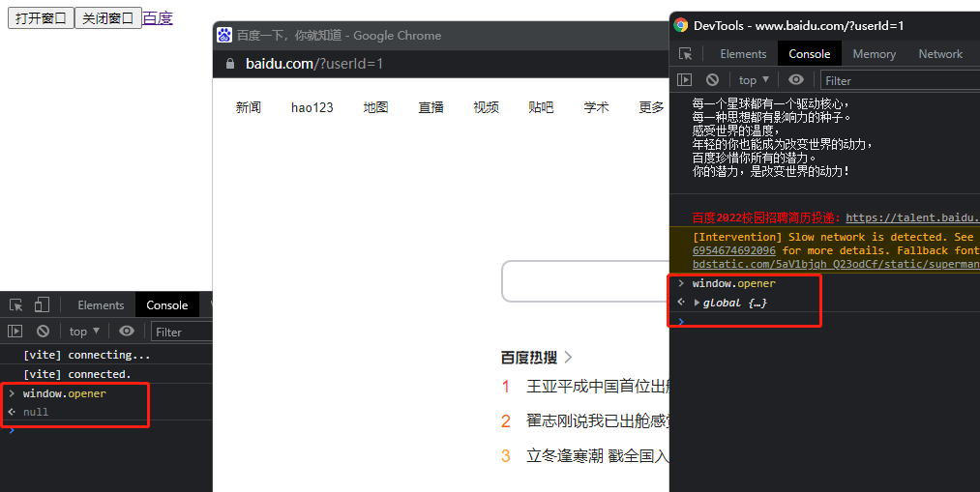Show console sidebar in left DevTools
This screenshot has width=980, height=492.
pos(15,332)
